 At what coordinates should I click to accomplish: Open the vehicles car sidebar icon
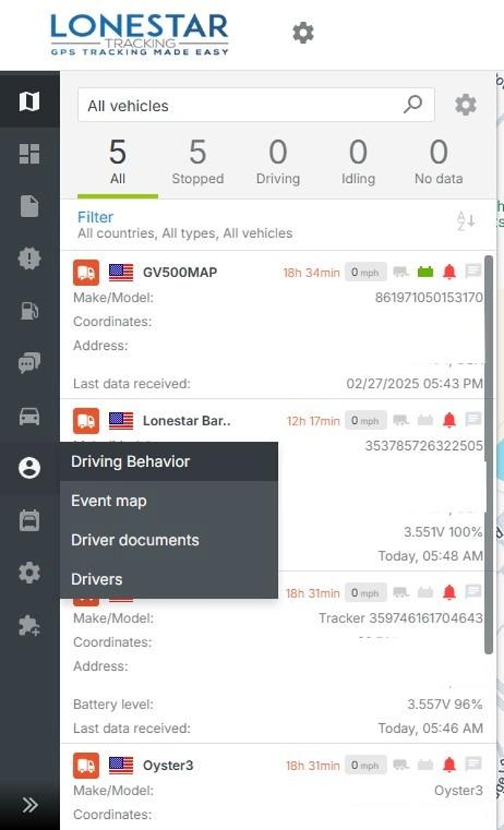pyautogui.click(x=29, y=416)
